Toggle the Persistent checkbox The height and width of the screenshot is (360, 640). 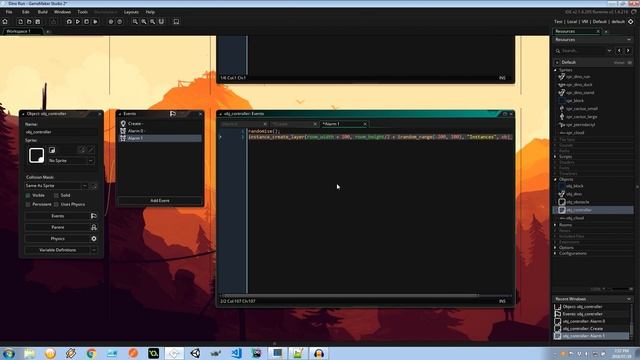[x=28, y=204]
